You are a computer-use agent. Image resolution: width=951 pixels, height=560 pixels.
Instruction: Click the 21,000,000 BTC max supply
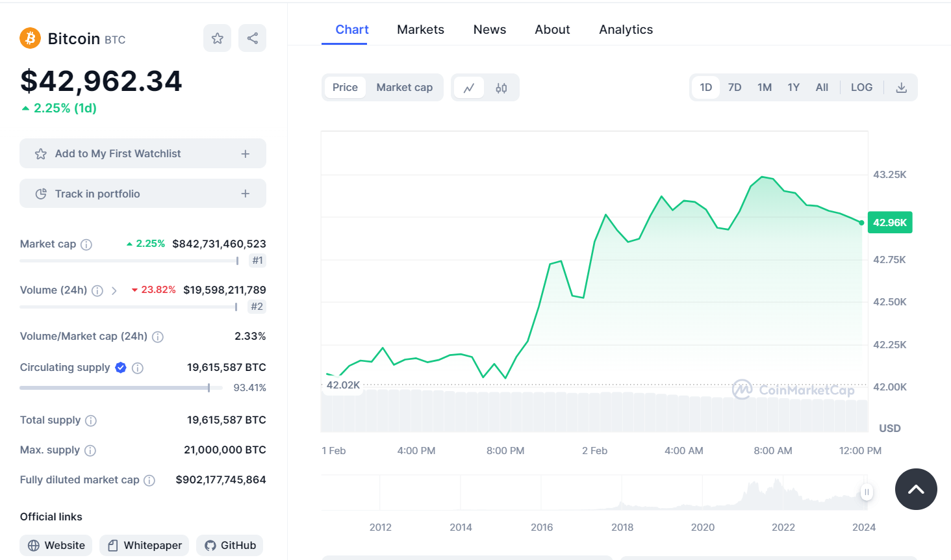pos(225,450)
